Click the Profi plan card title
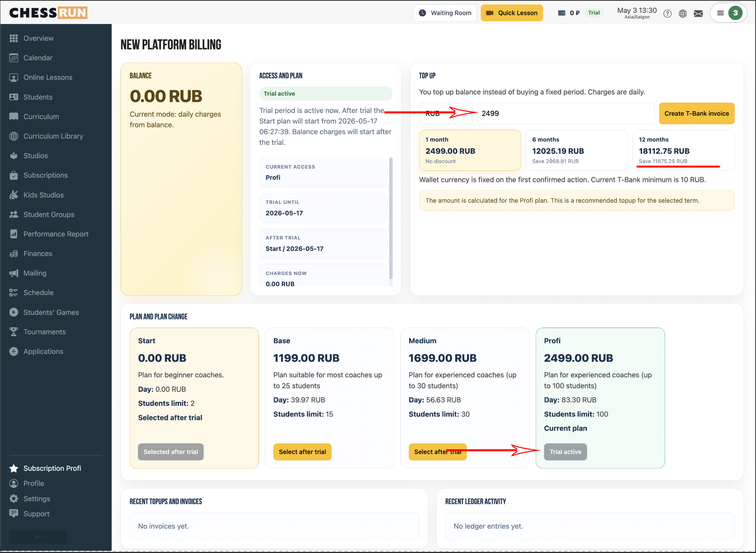 click(552, 341)
